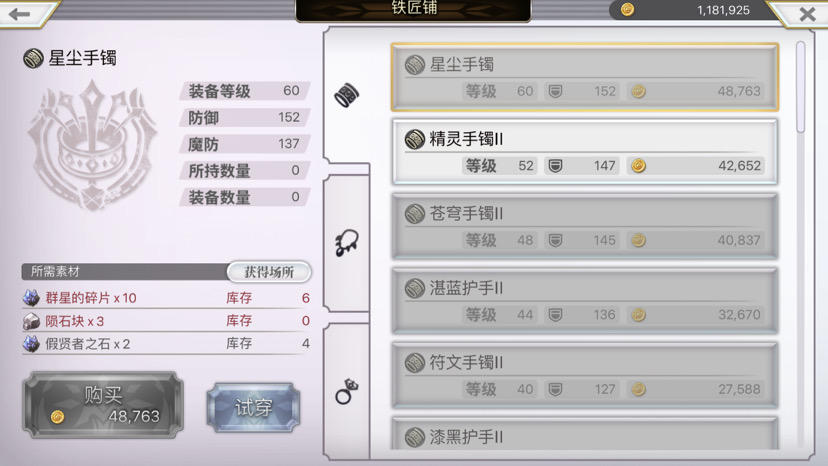Viewport: 828px width, 466px height.
Task: Open the ring accessory tab
Action: pos(347,392)
